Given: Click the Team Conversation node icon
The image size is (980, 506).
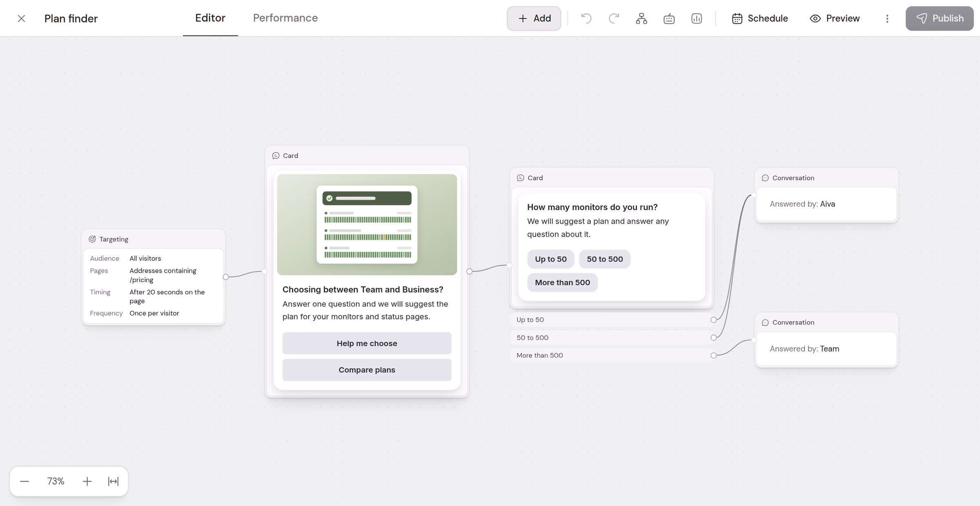Looking at the screenshot, I should (x=765, y=322).
